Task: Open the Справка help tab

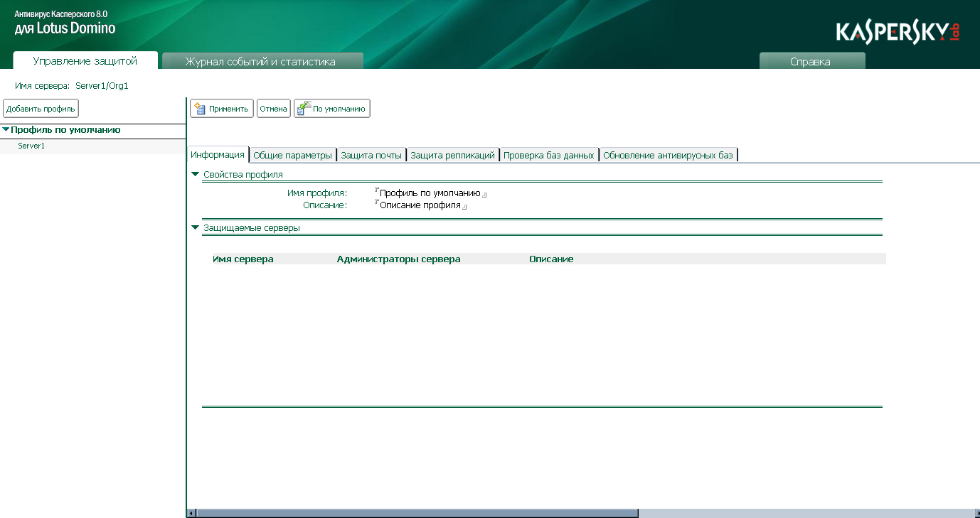Action: [x=810, y=62]
